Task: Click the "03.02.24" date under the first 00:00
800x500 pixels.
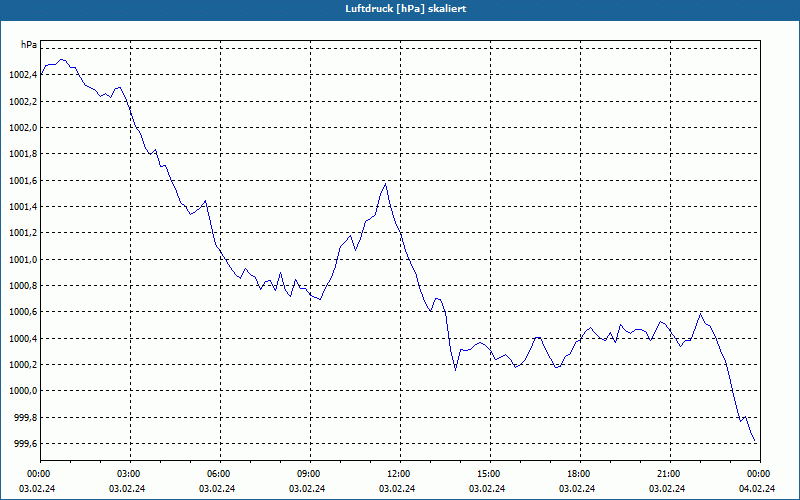Action: [37, 488]
